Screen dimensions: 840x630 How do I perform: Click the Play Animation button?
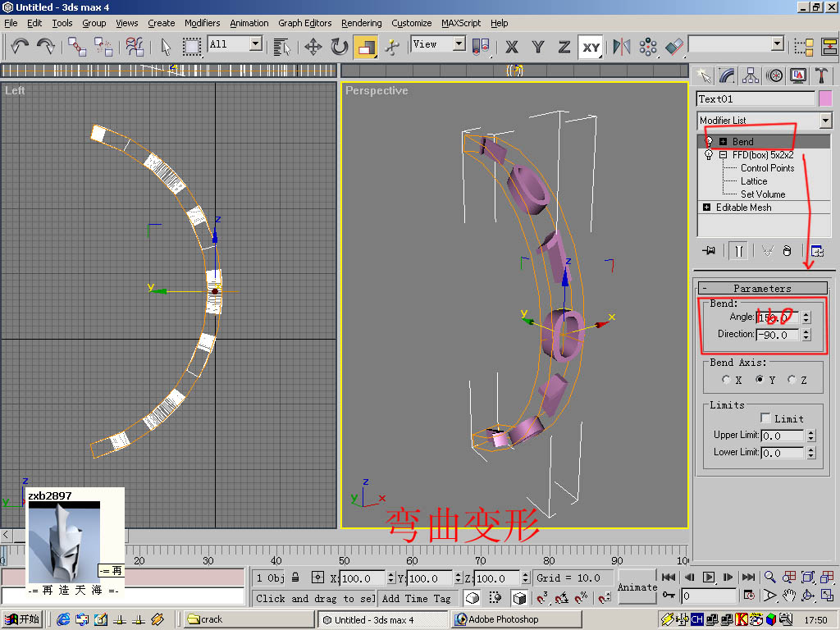point(708,577)
